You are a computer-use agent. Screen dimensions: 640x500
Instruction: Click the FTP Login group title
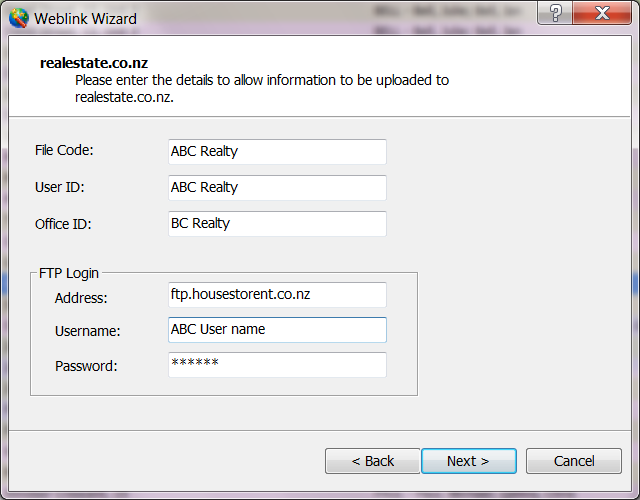point(69,273)
